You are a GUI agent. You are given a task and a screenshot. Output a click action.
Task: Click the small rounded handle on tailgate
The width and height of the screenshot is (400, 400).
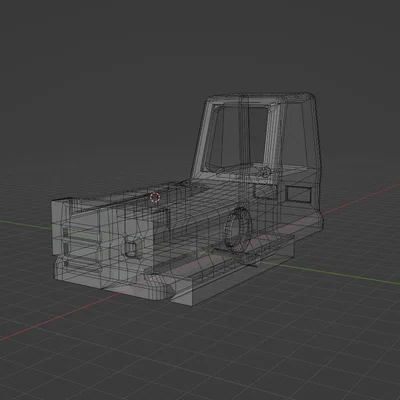131,249
